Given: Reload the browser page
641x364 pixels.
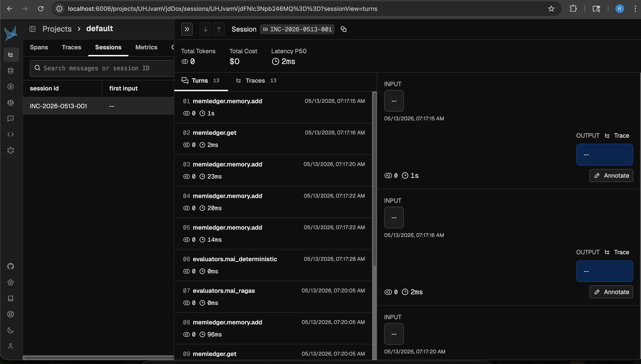Looking at the screenshot, I should coord(40,9).
